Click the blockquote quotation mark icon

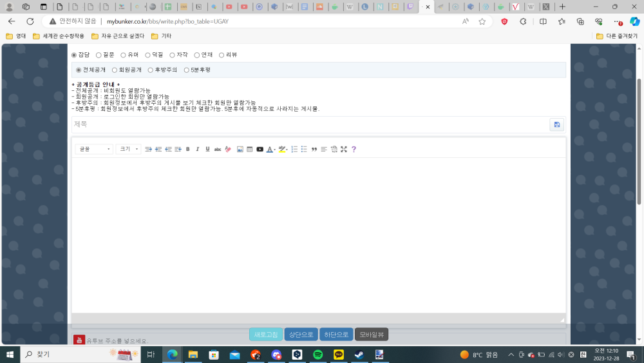point(314,149)
